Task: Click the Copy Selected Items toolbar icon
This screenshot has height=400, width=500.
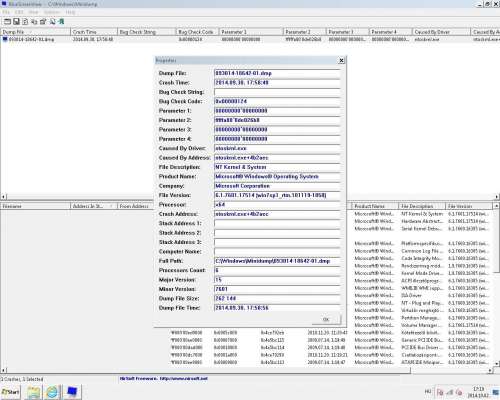Action: tap(34, 22)
